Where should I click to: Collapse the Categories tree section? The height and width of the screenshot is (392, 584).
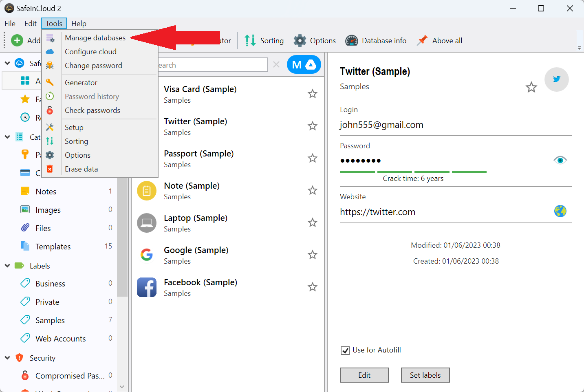(7, 137)
